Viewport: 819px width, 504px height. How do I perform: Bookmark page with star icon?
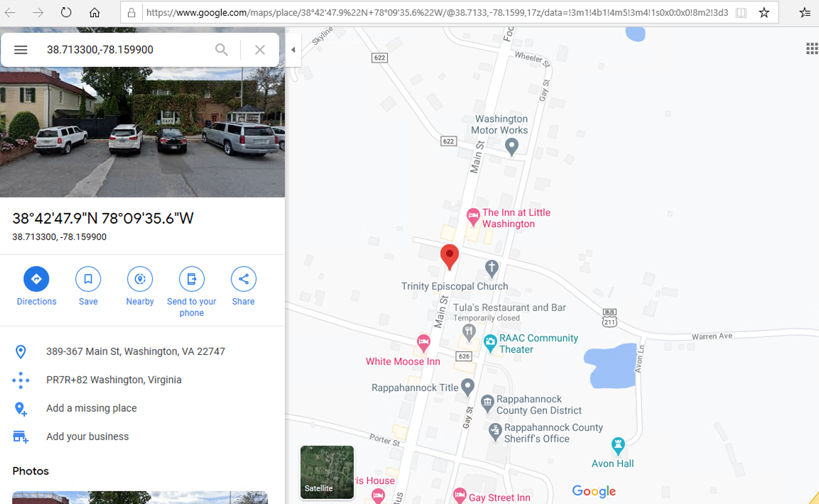coord(764,13)
